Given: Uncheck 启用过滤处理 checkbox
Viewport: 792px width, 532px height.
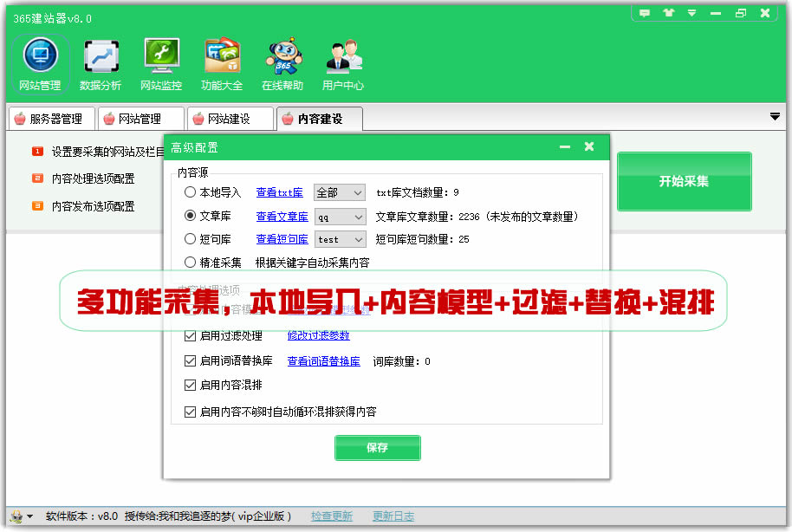Looking at the screenshot, I should (191, 335).
